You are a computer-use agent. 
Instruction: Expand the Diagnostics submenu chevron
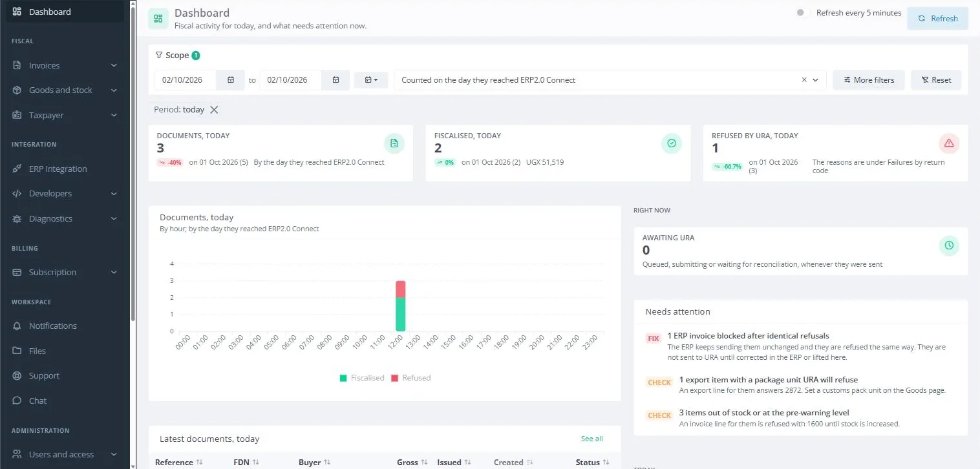click(114, 218)
